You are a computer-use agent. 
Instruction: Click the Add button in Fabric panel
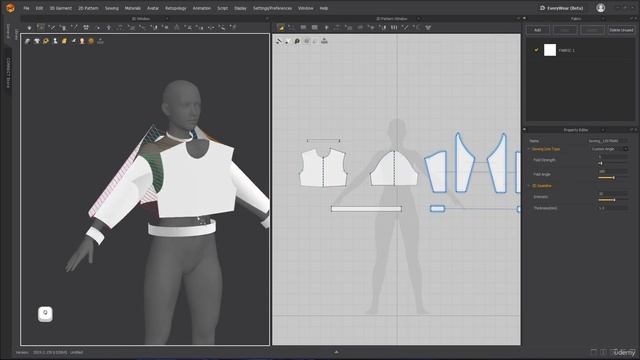(x=538, y=30)
